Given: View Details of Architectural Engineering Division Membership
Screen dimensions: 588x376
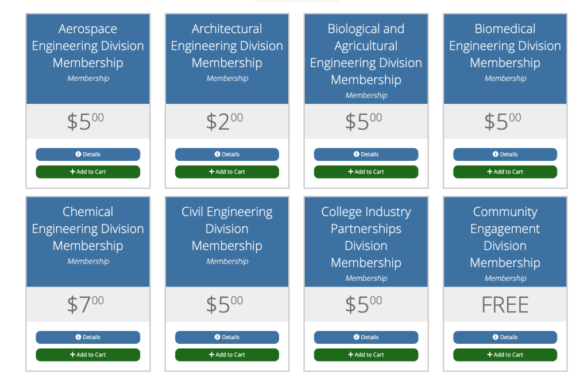Looking at the screenshot, I should coord(227,154).
